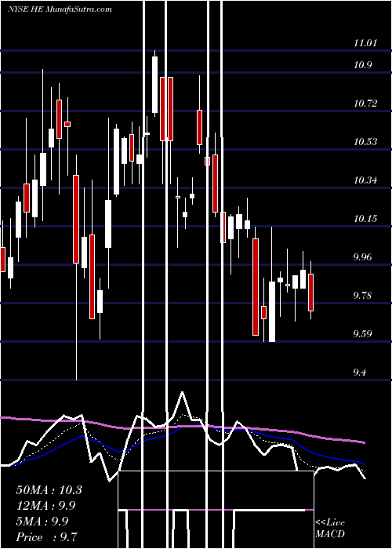Select the tallest white candle near 11.01
This screenshot has width=392, height=549.
point(154,85)
